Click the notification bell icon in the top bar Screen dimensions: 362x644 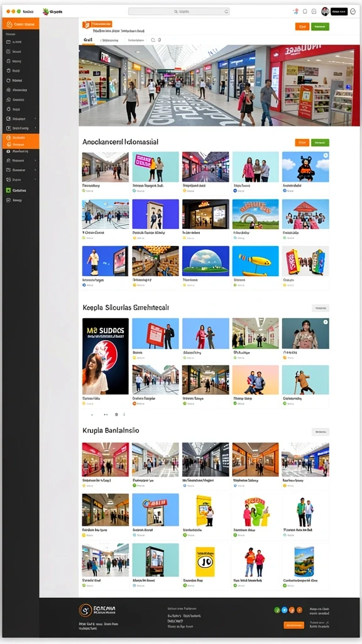coord(305,11)
